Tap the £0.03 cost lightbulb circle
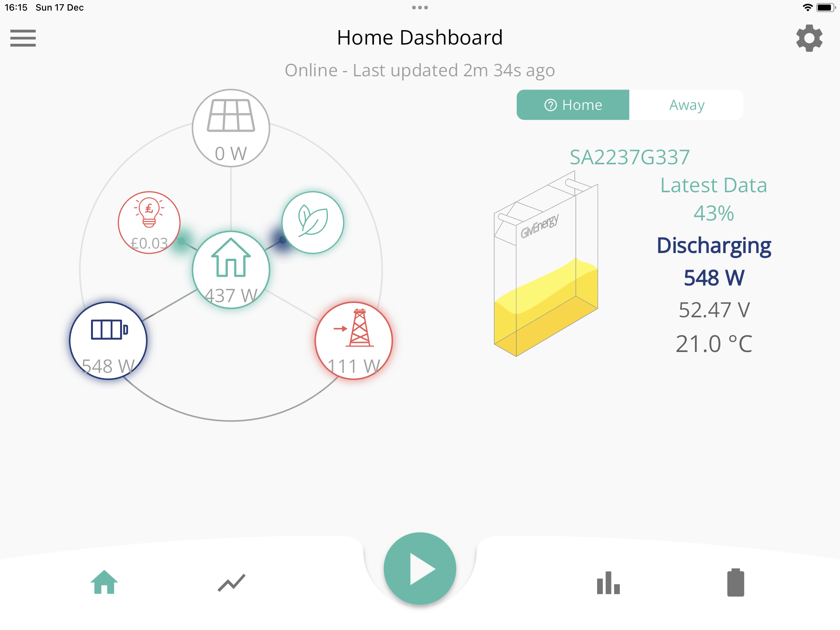This screenshot has width=840, height=630. [x=149, y=222]
